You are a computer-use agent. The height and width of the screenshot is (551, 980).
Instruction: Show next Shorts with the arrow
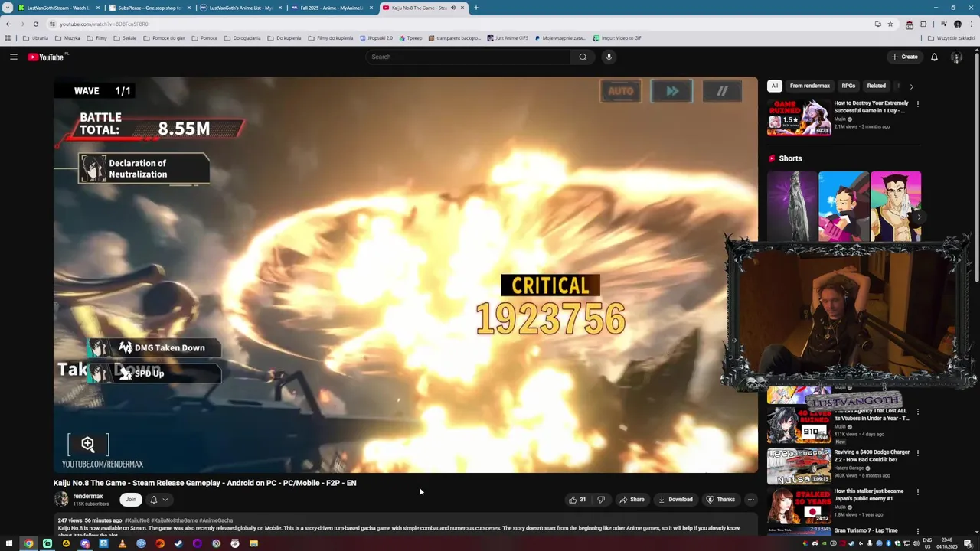[920, 217]
